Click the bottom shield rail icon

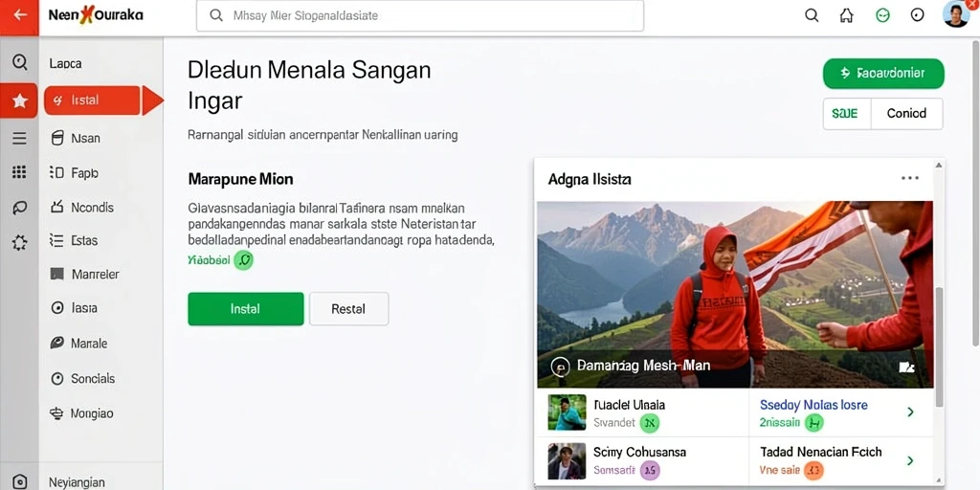point(19,481)
